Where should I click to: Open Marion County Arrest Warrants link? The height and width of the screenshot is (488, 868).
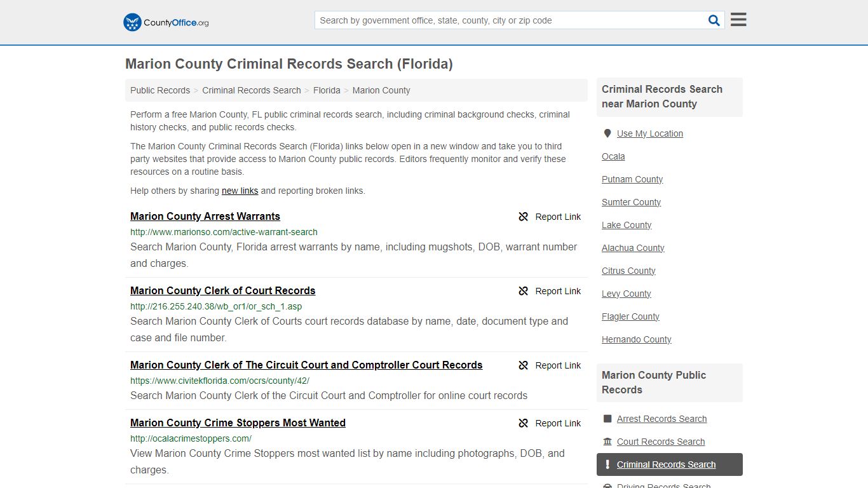pos(205,216)
